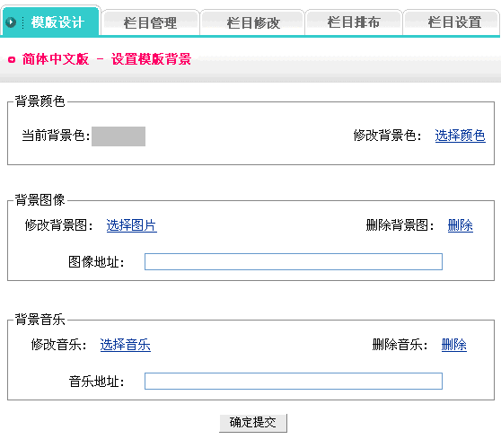Click the 背景图像 section legend
This screenshot has height=448, width=501.
40,200
